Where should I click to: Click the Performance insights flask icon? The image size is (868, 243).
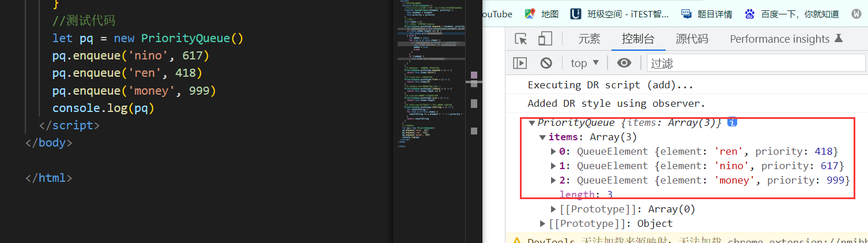[839, 39]
